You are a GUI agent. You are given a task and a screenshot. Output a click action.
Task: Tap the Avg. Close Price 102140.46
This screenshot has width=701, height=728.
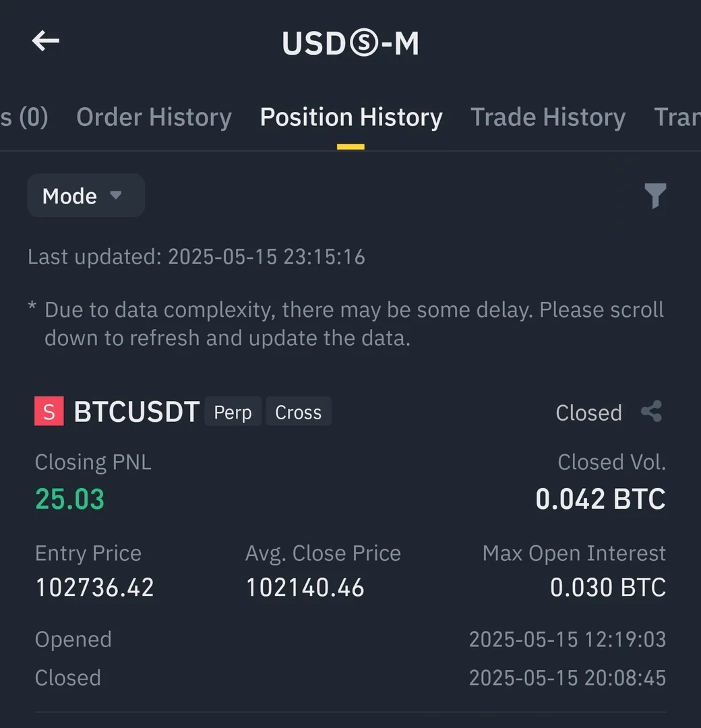coord(305,588)
